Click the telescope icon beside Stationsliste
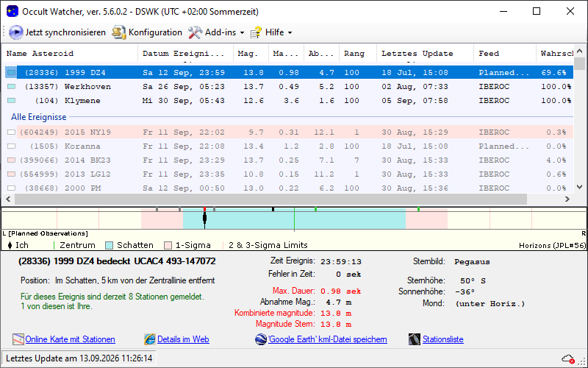 click(415, 339)
